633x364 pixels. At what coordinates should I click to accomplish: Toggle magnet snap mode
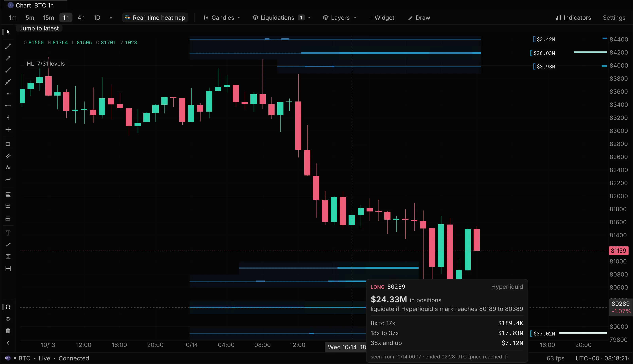coord(8,307)
